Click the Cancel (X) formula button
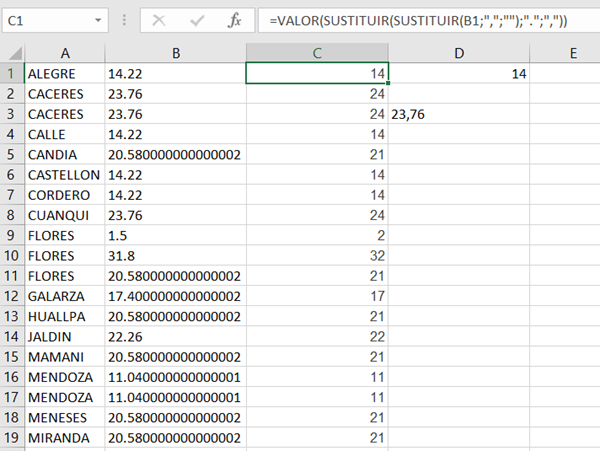The width and height of the screenshot is (600, 451). coord(159,20)
